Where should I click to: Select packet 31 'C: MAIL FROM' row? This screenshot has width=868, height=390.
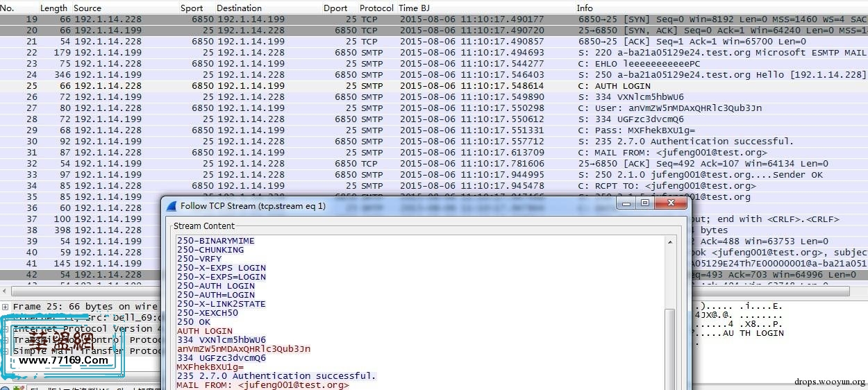(x=434, y=153)
